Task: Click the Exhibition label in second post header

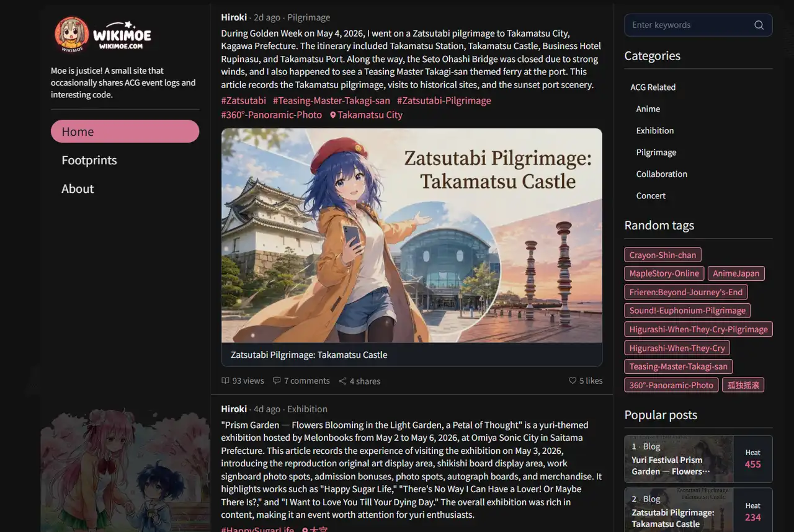Action: [307, 409]
